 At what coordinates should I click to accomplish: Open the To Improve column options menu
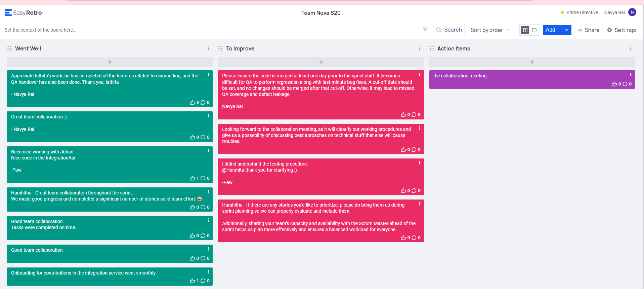(420, 48)
